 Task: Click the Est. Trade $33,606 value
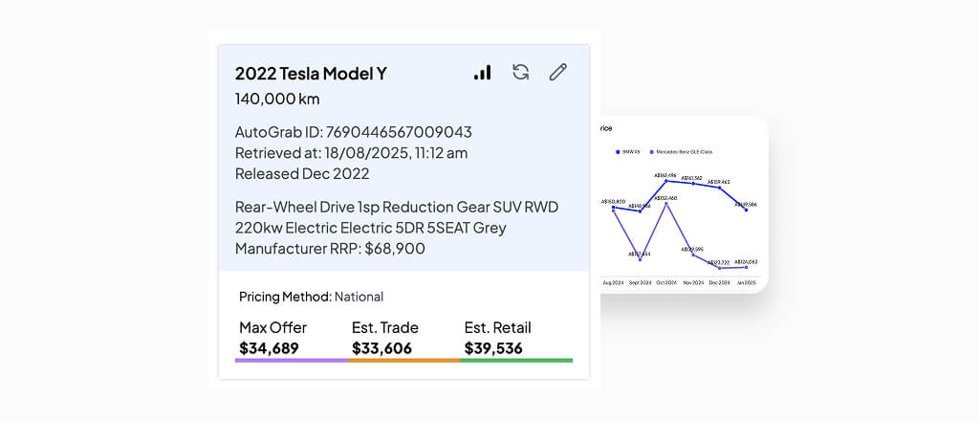coord(381,348)
